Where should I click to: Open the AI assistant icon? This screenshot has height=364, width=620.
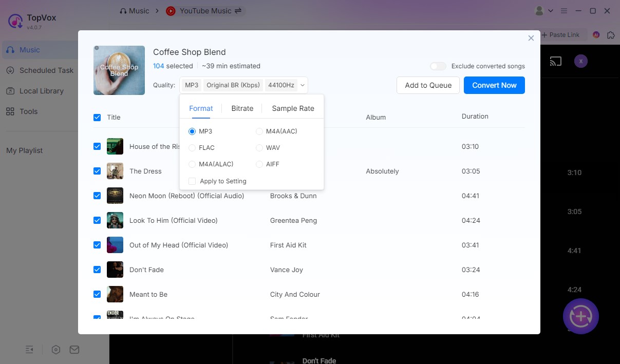596,34
